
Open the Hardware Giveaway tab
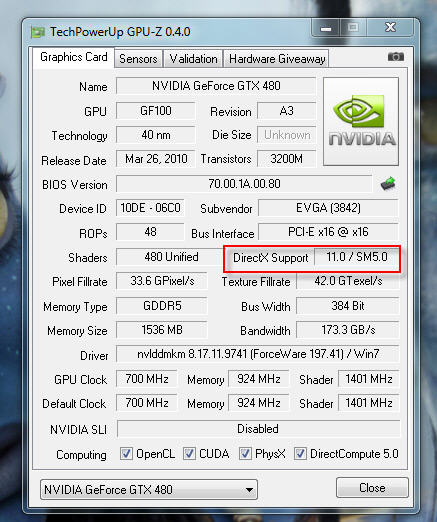(x=277, y=59)
